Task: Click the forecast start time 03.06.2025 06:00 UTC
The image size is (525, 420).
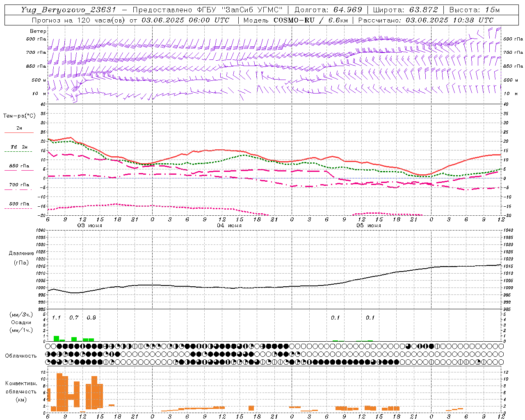Action: (x=185, y=20)
